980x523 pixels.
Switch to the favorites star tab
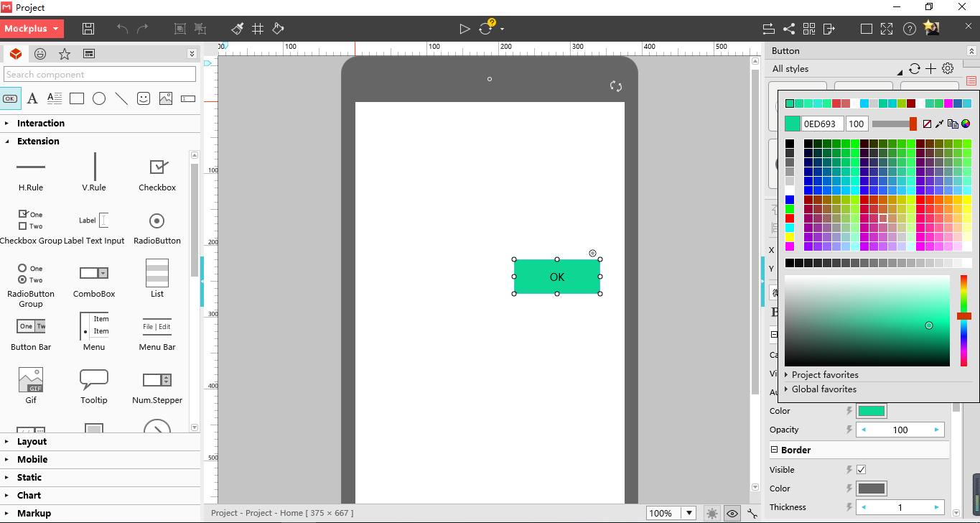tap(65, 54)
